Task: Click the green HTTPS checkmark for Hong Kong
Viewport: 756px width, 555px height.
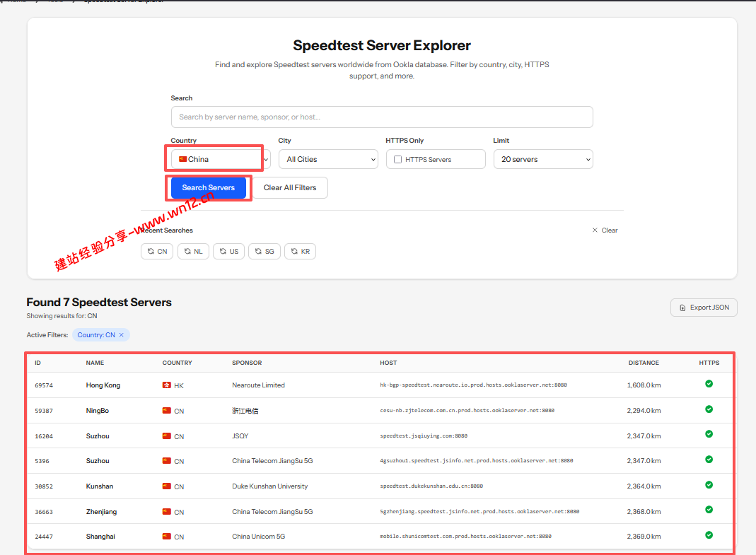Action: pyautogui.click(x=709, y=384)
